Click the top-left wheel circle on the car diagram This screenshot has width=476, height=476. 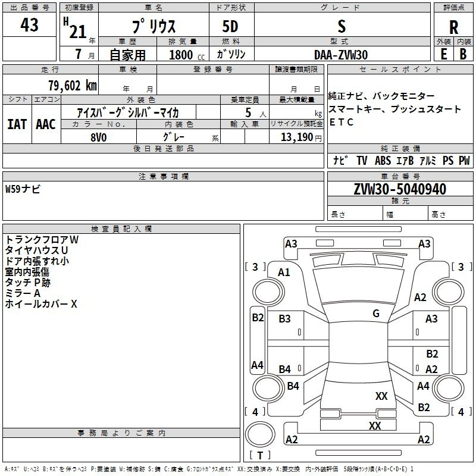265,292
